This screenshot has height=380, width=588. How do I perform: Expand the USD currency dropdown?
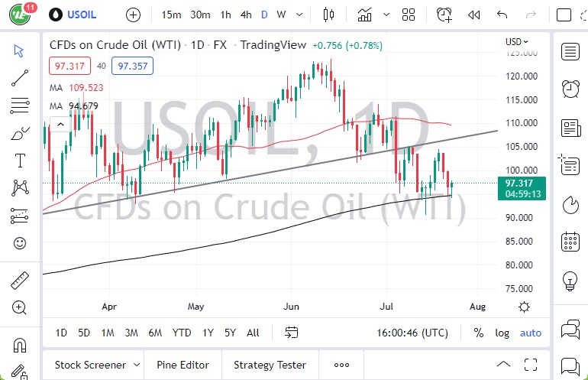517,42
